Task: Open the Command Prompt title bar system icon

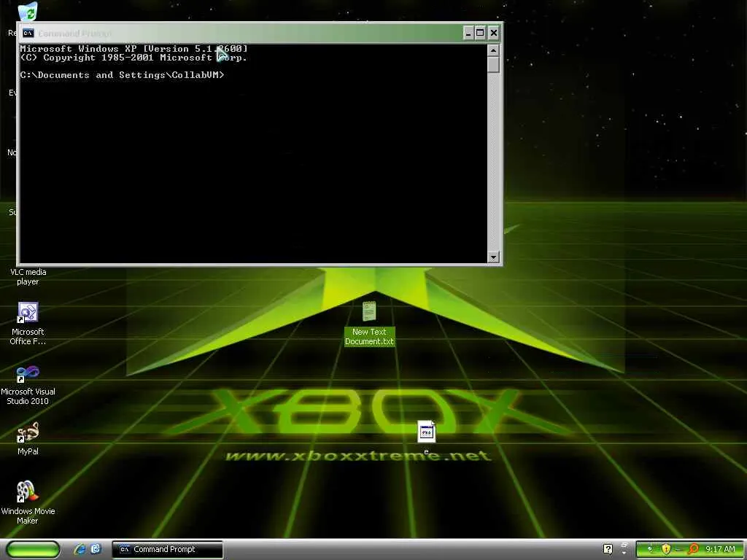Action: (x=28, y=33)
